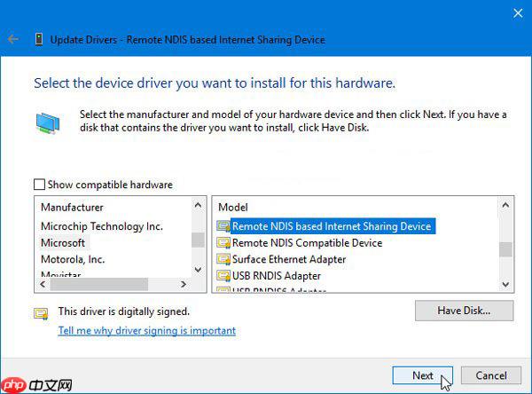Select Microchip Technology Inc. manufacturer
The width and height of the screenshot is (532, 394).
[x=102, y=226]
